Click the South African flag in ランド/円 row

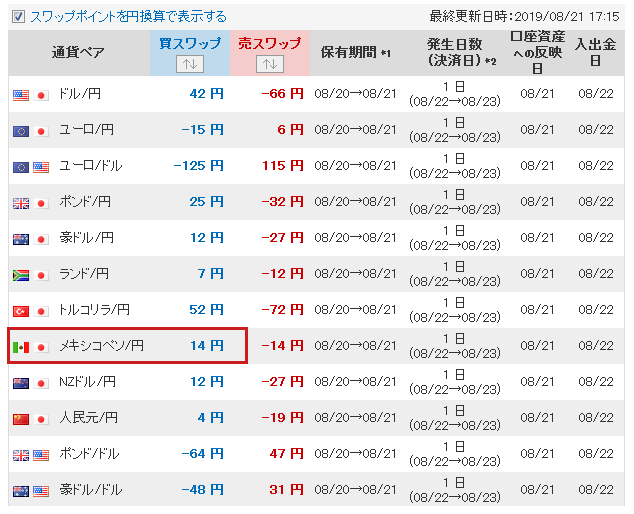21,275
